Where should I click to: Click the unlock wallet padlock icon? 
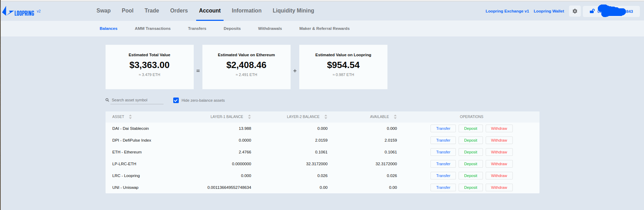click(x=592, y=11)
